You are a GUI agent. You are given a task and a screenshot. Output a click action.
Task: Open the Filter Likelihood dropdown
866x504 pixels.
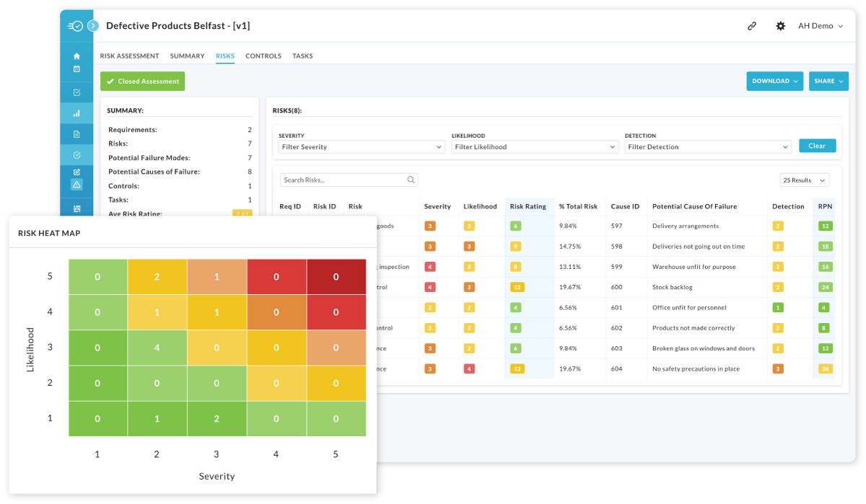click(x=534, y=146)
